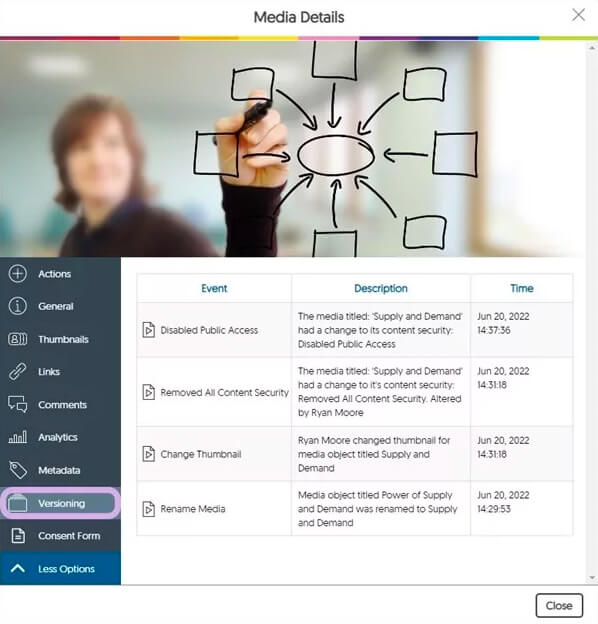Click the Close button at the bottom
The height and width of the screenshot is (624, 598).
559,605
